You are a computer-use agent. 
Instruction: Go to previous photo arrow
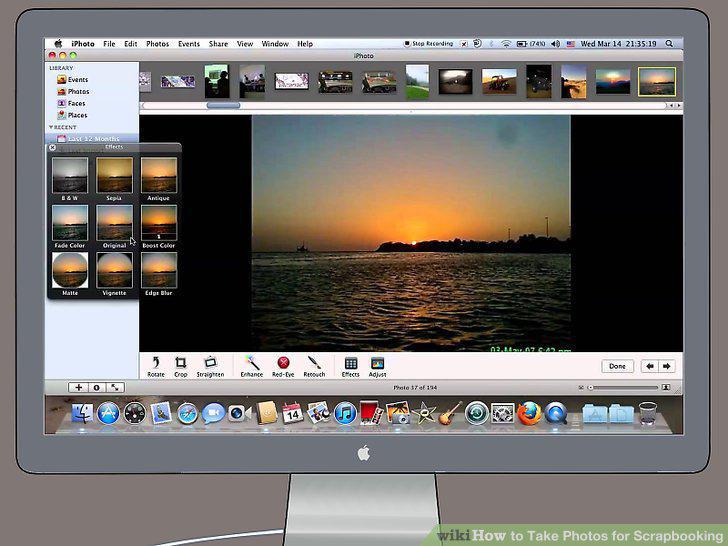(x=650, y=366)
